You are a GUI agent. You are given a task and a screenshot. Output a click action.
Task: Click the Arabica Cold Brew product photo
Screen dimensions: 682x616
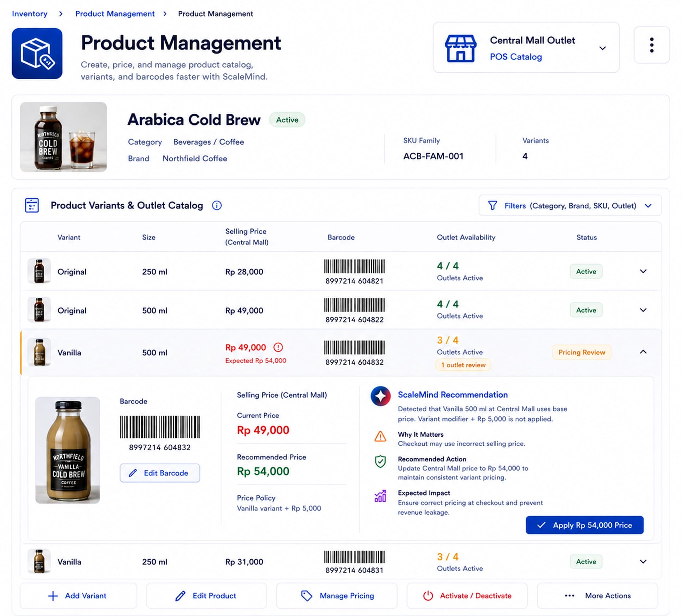click(63, 137)
